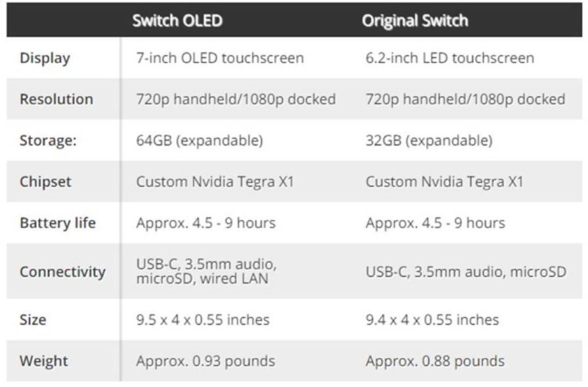Select the 64GB (expandable) storage cell
This screenshot has width=588, height=387.
tap(199, 140)
